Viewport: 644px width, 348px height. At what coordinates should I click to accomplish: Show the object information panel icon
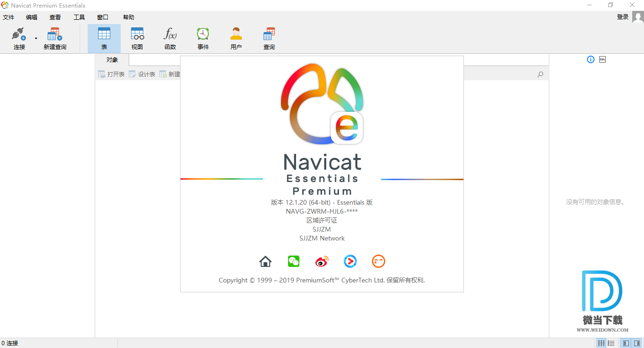pos(591,59)
